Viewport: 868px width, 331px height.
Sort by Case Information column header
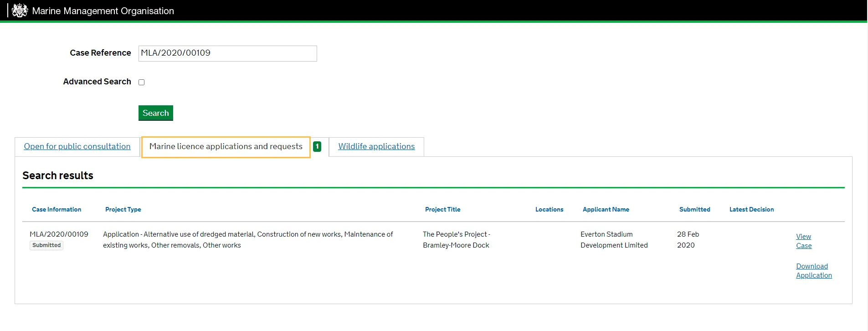[x=56, y=209]
